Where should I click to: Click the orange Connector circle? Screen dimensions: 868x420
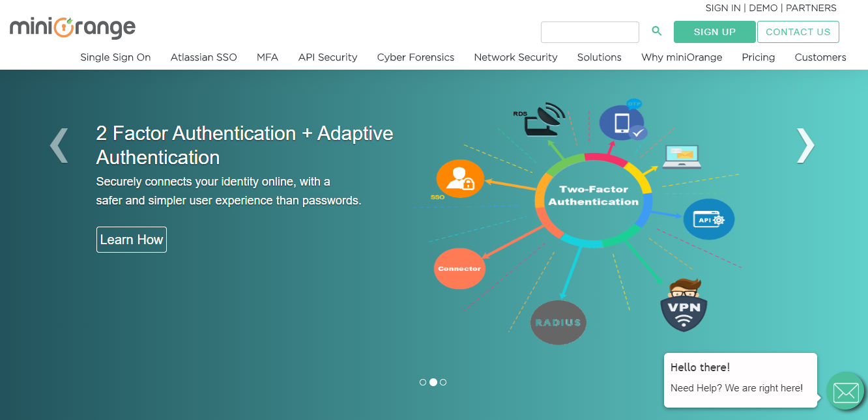(459, 268)
